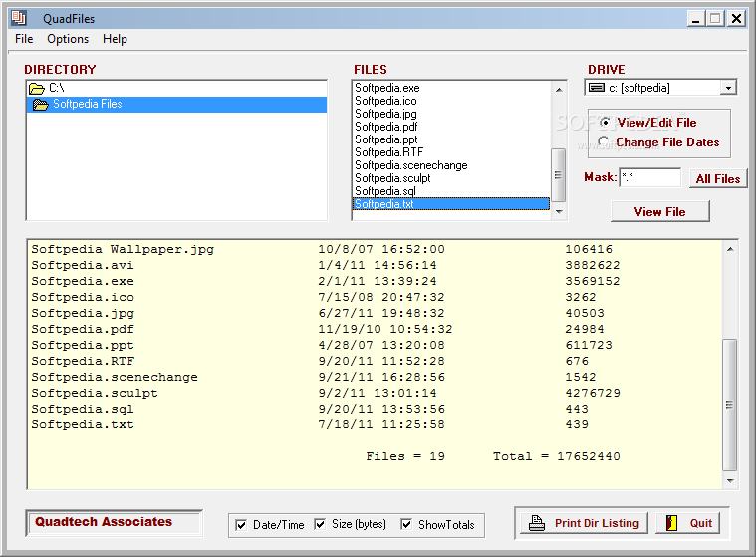Open the Drive dropdown arrow
Screen dimensions: 756x557
click(728, 88)
